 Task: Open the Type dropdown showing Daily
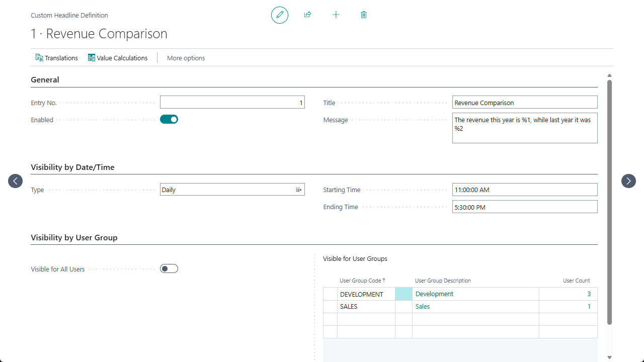click(x=232, y=190)
